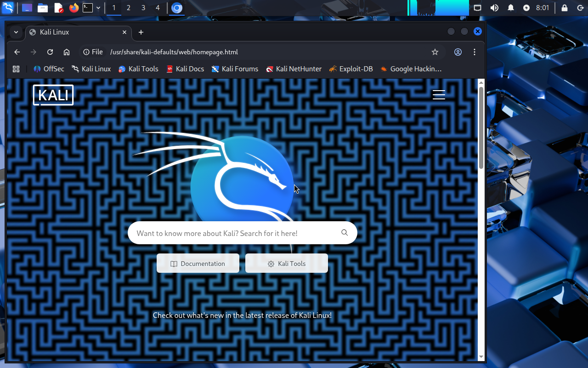Go to the browser home page icon
The image size is (588, 368).
67,52
